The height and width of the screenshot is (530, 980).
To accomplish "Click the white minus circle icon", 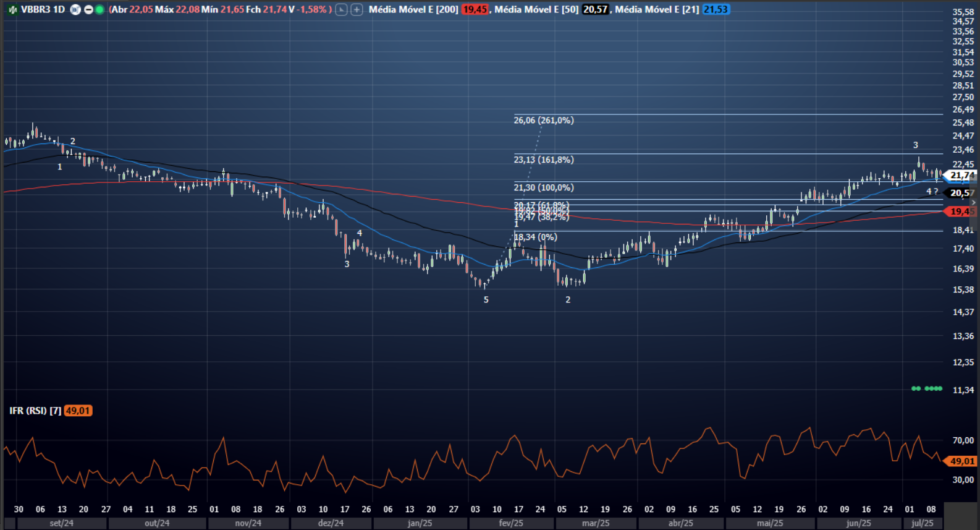I will click(x=88, y=10).
